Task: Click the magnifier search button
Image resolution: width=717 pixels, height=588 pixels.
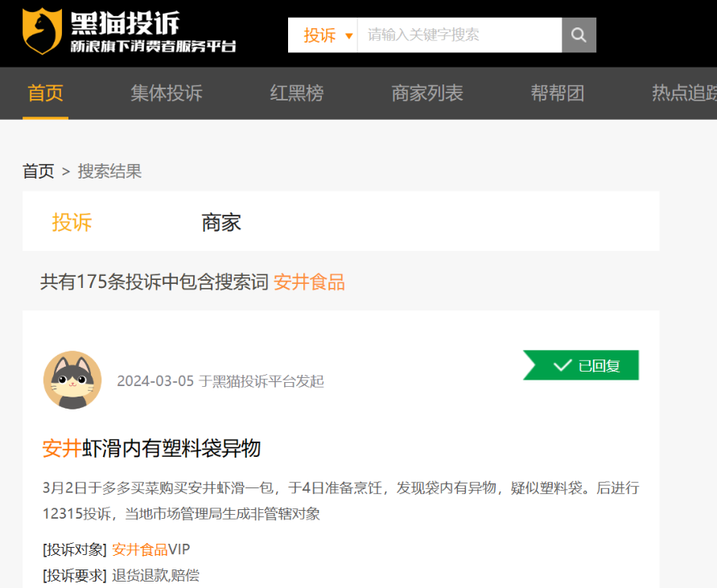Action: 579,35
